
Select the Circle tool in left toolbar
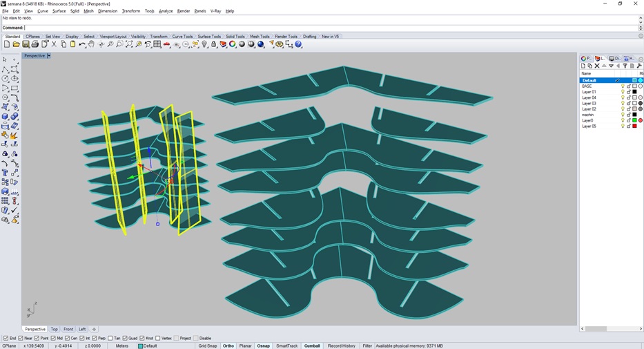point(5,79)
